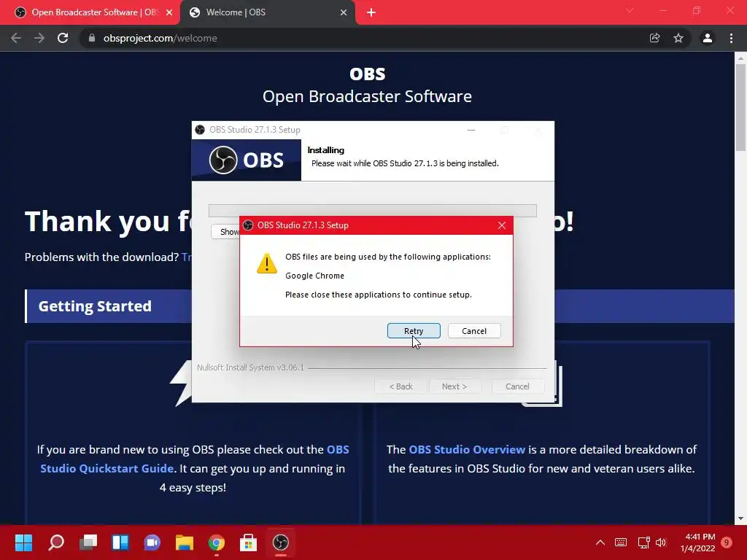The image size is (747, 560).
Task: Click the Google Chrome taskbar icon
Action: [x=216, y=542]
